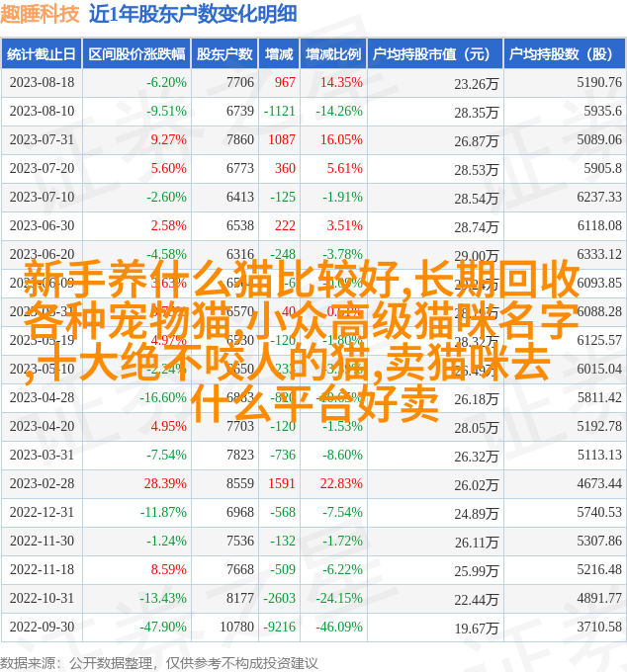Select the date cell 2023-08-10

coord(42,111)
